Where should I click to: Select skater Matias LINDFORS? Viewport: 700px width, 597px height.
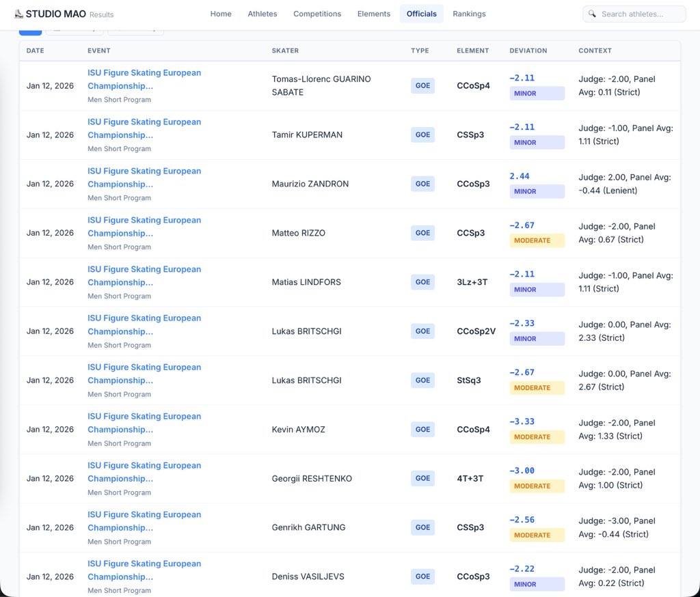[x=306, y=282]
